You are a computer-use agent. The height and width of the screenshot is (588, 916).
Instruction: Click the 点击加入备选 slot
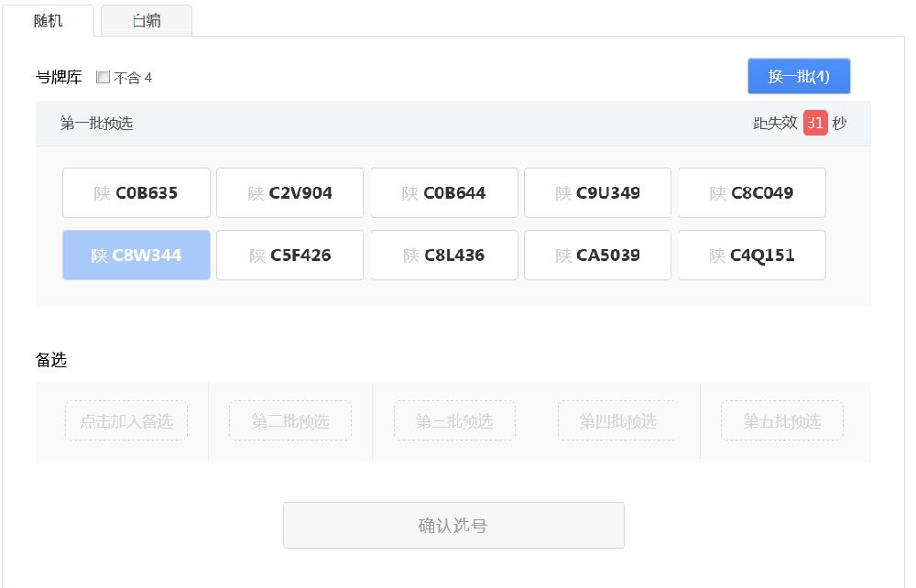126,421
